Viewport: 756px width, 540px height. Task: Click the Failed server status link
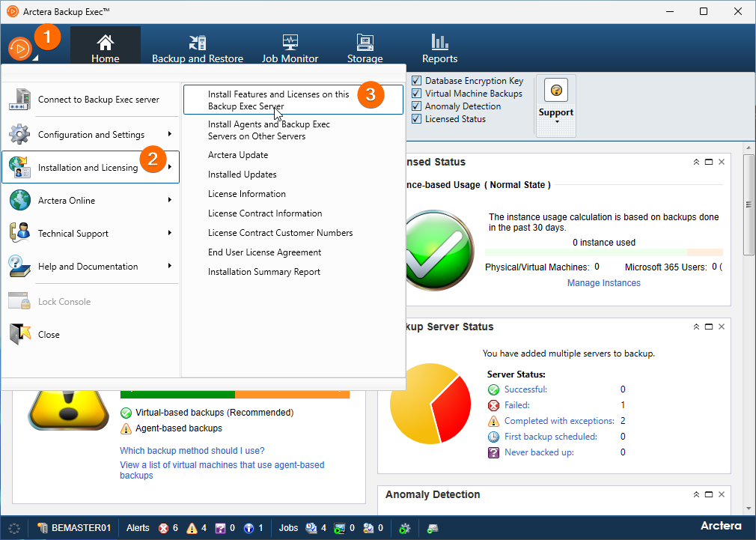(x=517, y=405)
